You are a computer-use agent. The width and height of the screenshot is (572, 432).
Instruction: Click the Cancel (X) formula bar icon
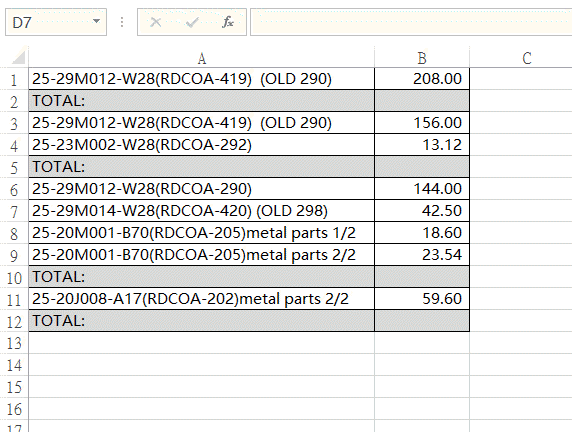pyautogui.click(x=156, y=23)
